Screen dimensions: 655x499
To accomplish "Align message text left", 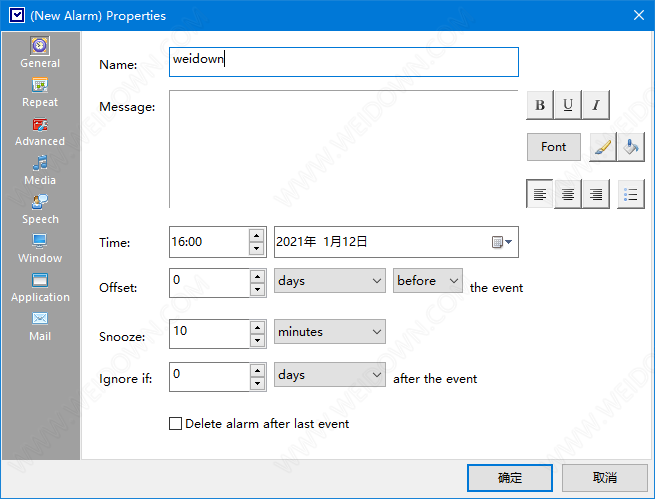I will (x=540, y=194).
